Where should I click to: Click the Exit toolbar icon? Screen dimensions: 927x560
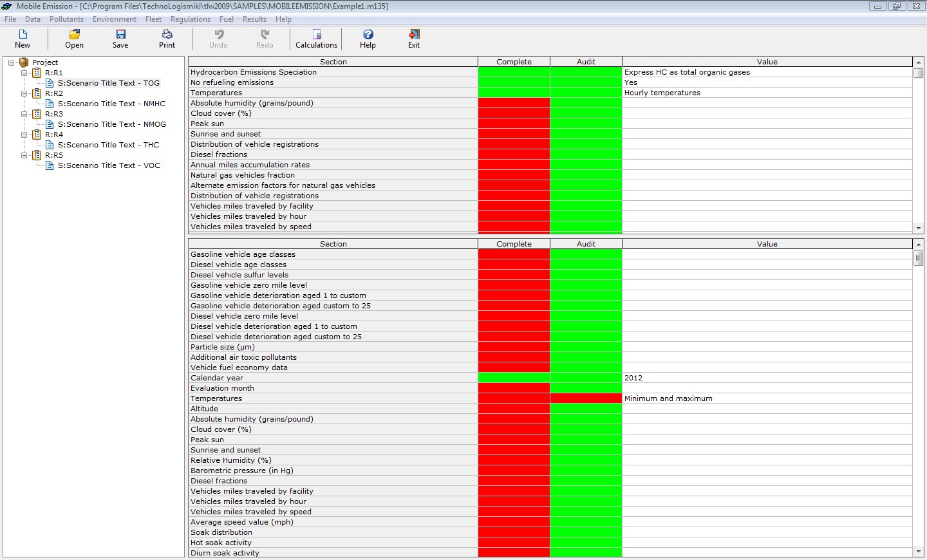(414, 35)
